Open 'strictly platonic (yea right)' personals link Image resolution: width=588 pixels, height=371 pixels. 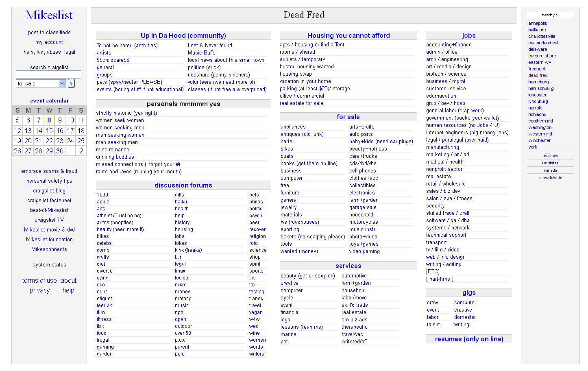pos(126,113)
